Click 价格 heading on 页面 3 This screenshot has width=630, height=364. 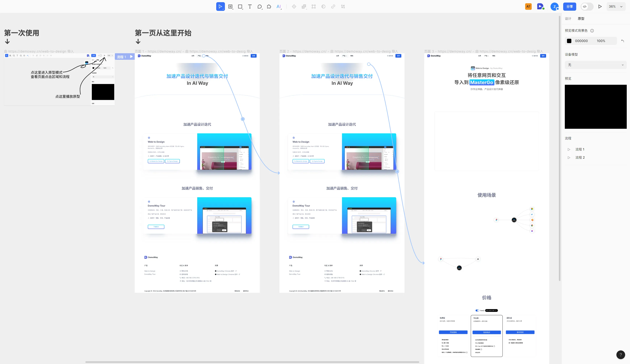pyautogui.click(x=487, y=298)
